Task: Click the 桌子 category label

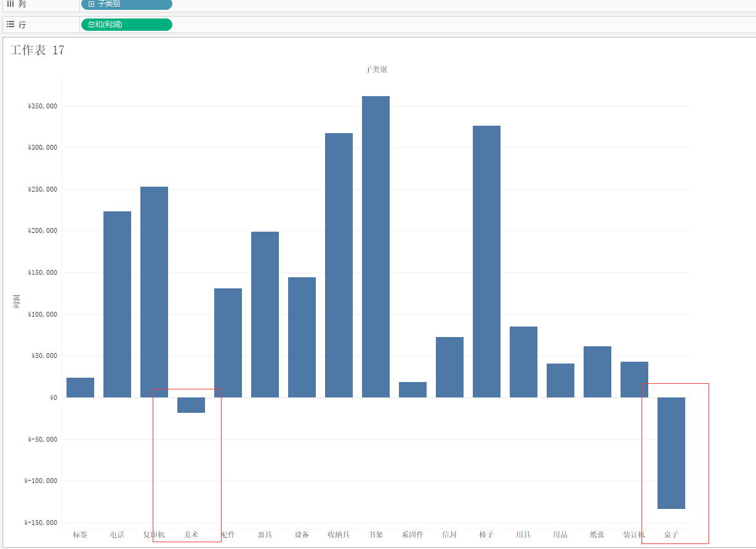Action: (671, 534)
